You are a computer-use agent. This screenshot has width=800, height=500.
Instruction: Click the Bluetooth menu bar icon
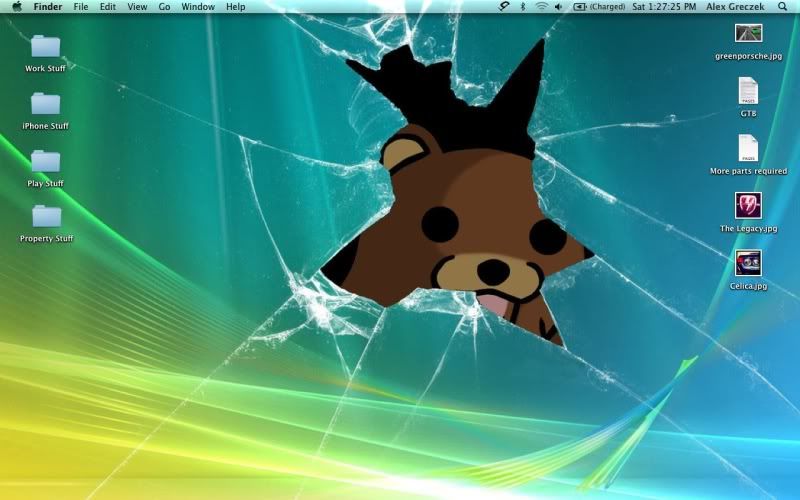click(522, 7)
